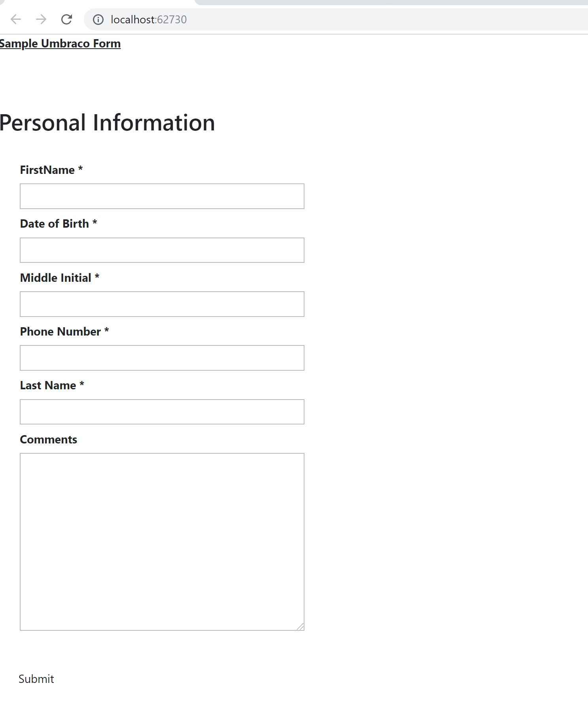Viewport: 588px width, 711px height.
Task: Submit the Personal Information form
Action: pyautogui.click(x=36, y=679)
